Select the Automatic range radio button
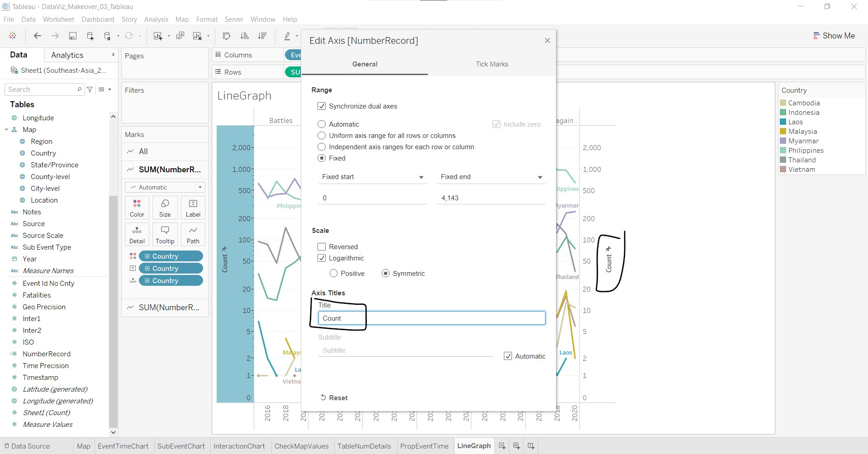 point(322,124)
